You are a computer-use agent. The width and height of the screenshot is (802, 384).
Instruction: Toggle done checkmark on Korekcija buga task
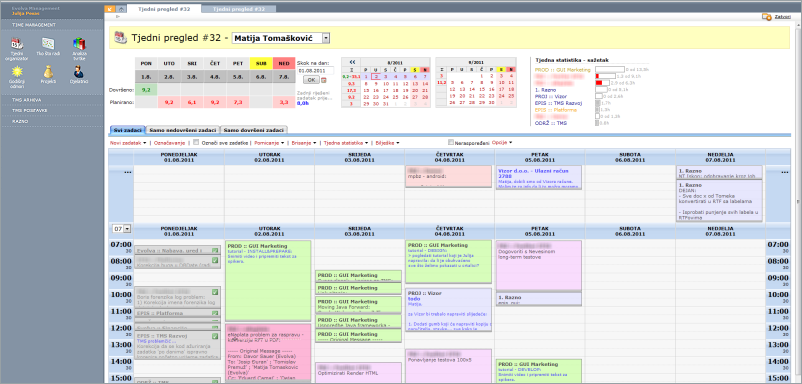(215, 260)
